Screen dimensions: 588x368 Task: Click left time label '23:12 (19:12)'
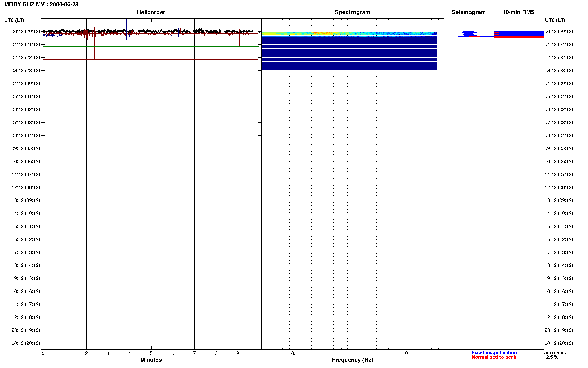tap(26, 330)
